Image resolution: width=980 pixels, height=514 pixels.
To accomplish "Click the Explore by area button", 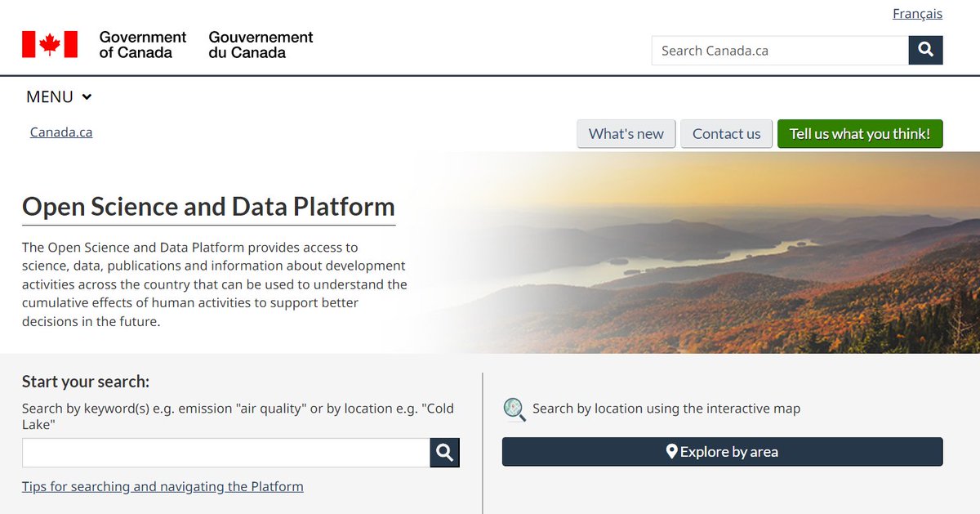I will pyautogui.click(x=722, y=452).
